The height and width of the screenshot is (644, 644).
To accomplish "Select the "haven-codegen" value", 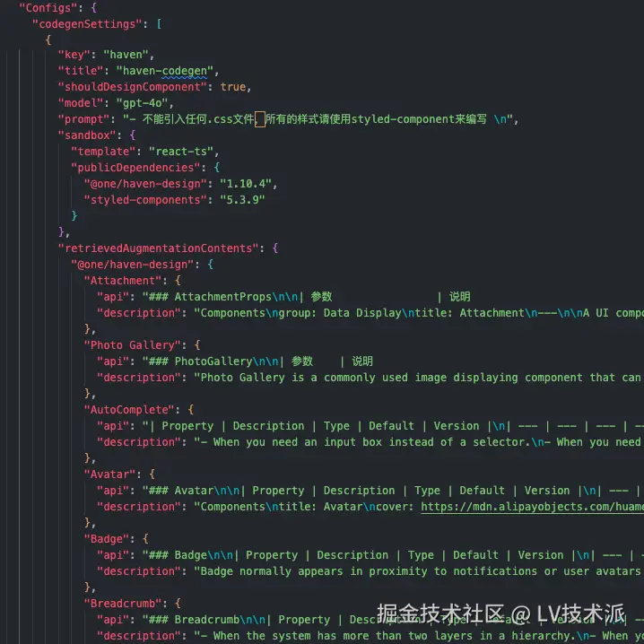I will 165,71.
